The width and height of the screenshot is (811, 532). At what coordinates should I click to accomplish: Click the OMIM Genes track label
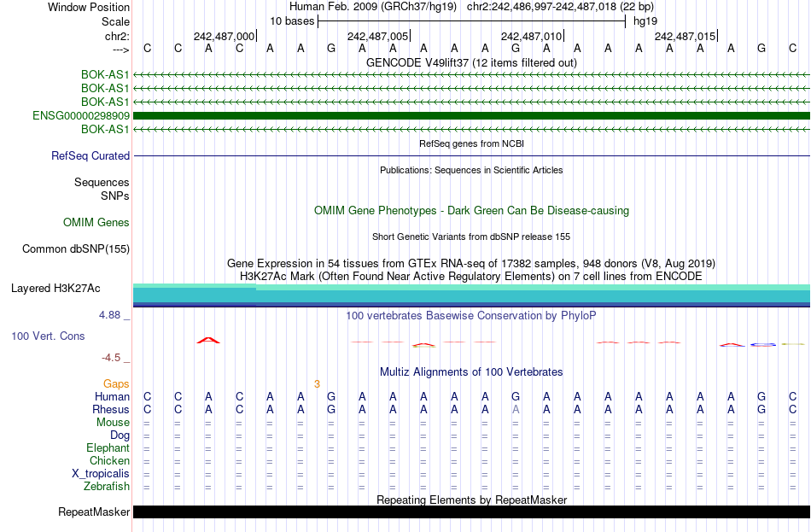point(96,223)
